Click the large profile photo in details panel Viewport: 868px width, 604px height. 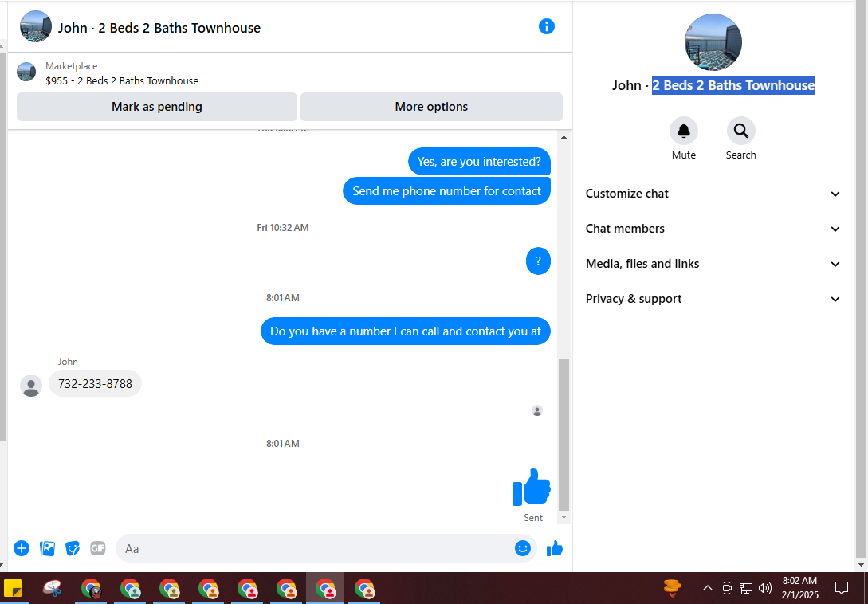pyautogui.click(x=713, y=42)
